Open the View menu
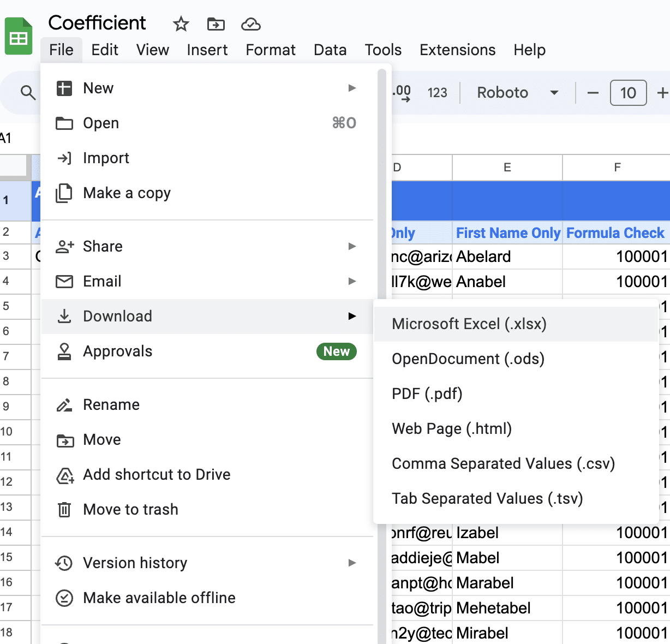The height and width of the screenshot is (644, 670). tap(153, 50)
